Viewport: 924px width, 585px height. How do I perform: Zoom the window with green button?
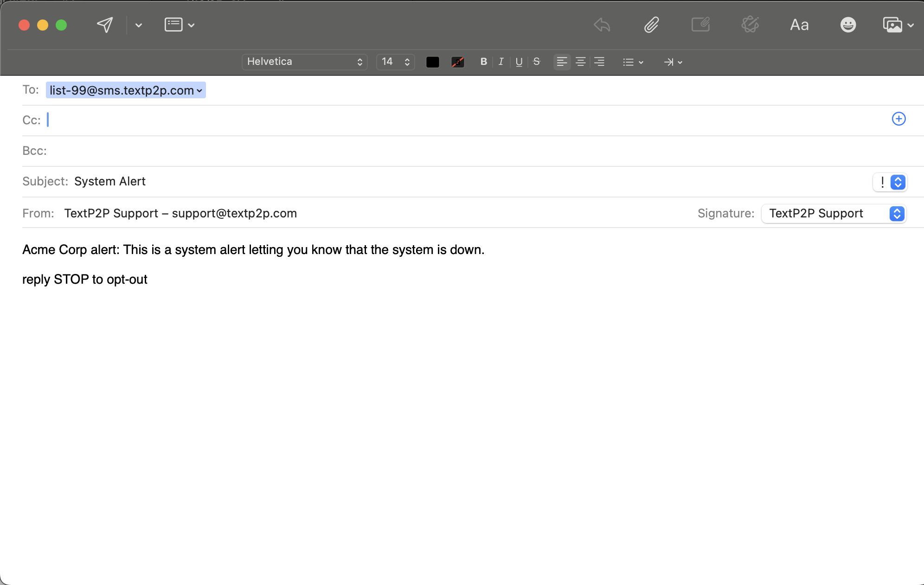[x=61, y=25]
